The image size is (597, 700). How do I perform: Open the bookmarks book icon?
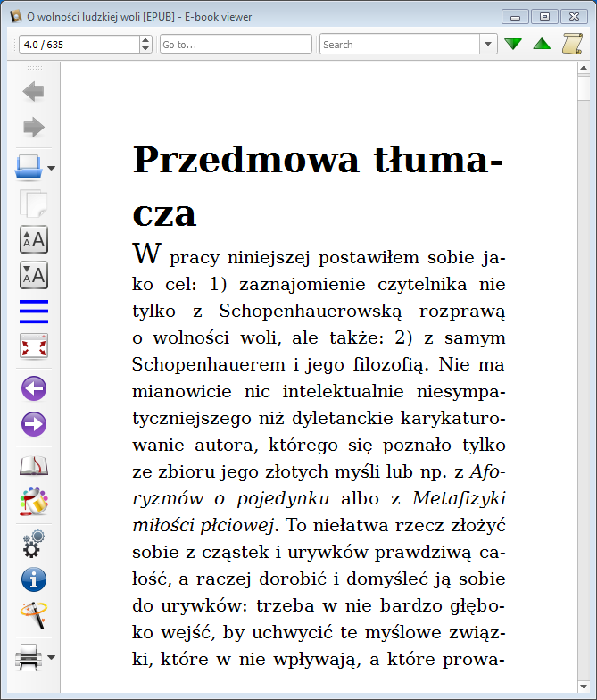pos(34,466)
